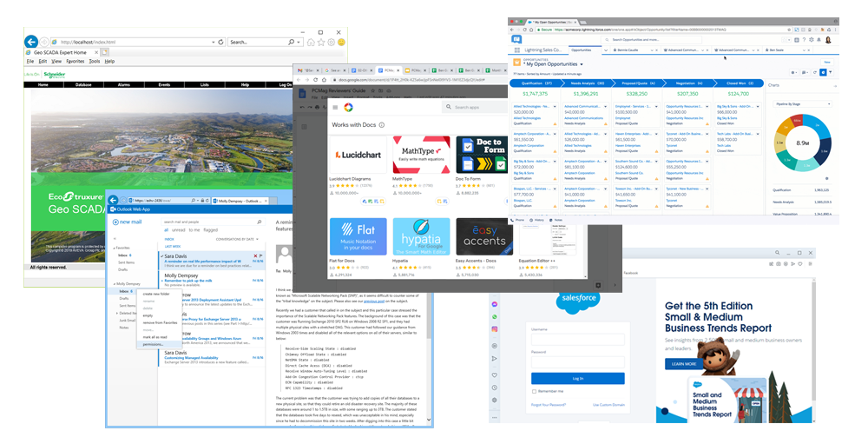Open the Molly Dempsey message about the milk
Screen dimensions: 868x444
tap(212, 279)
